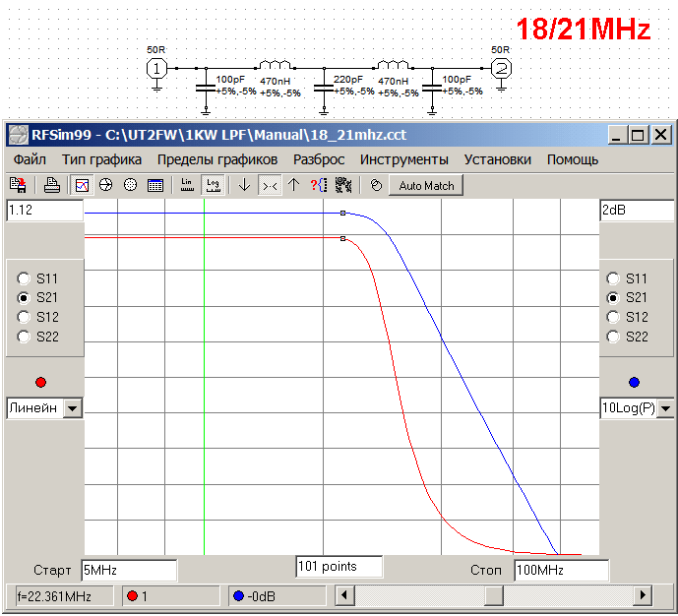Image resolution: width=678 pixels, height=616 pixels.
Task: Select the S22 radio button on the right
Action: pos(614,337)
